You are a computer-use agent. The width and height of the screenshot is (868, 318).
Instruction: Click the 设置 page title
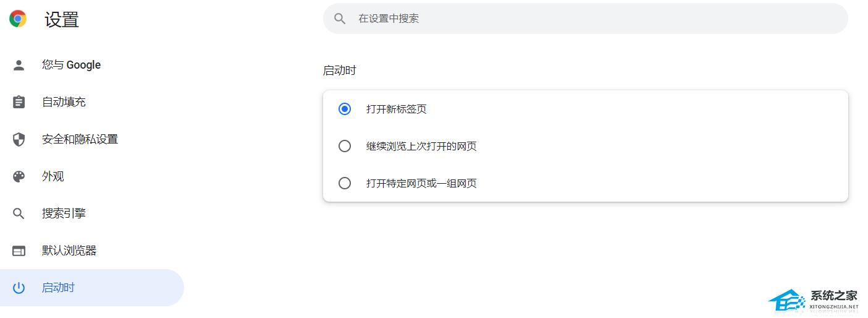(62, 19)
